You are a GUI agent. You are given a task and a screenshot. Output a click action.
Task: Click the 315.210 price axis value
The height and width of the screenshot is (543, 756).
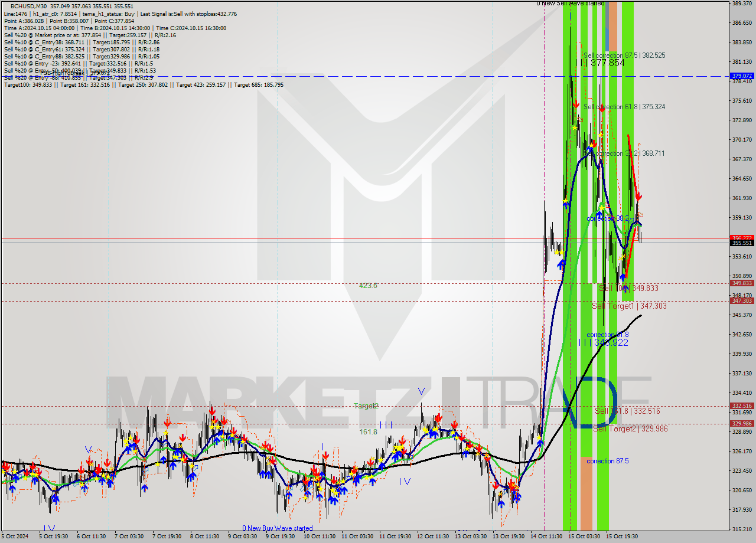pyautogui.click(x=742, y=529)
